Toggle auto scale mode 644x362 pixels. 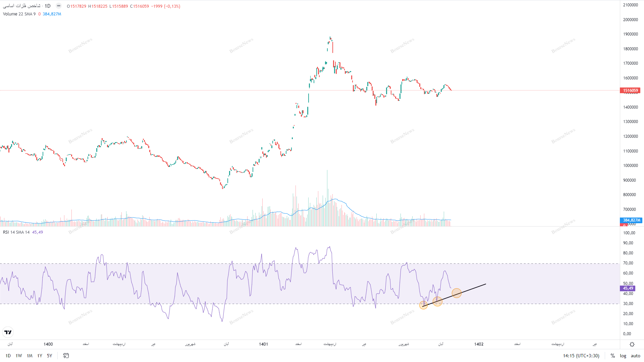click(635, 356)
